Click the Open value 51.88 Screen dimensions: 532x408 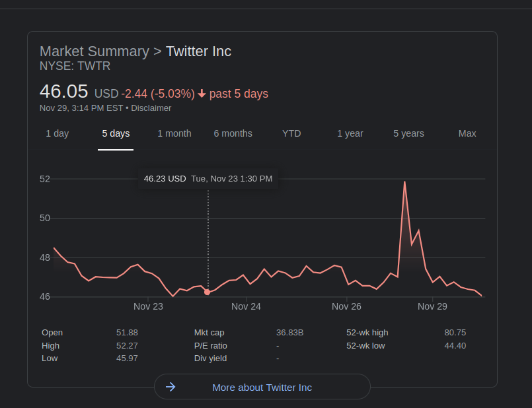[128, 333]
